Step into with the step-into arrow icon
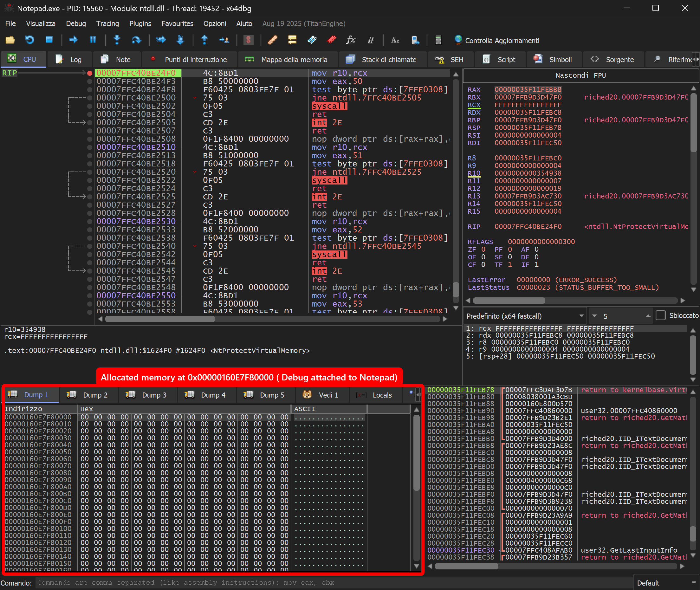Screen dimensions: 700x590 click(x=117, y=40)
